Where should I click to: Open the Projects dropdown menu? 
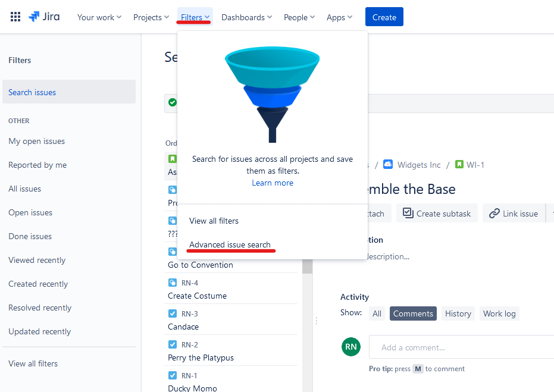(151, 17)
